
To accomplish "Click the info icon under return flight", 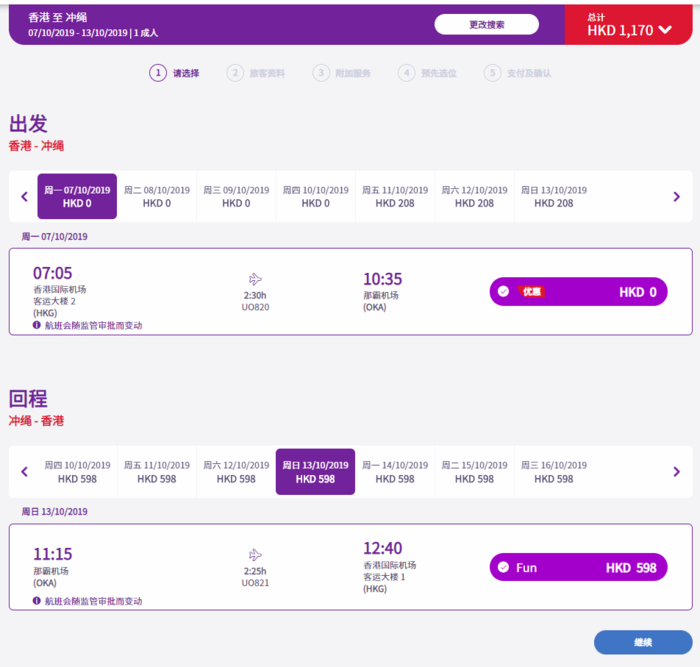I will tap(37, 601).
